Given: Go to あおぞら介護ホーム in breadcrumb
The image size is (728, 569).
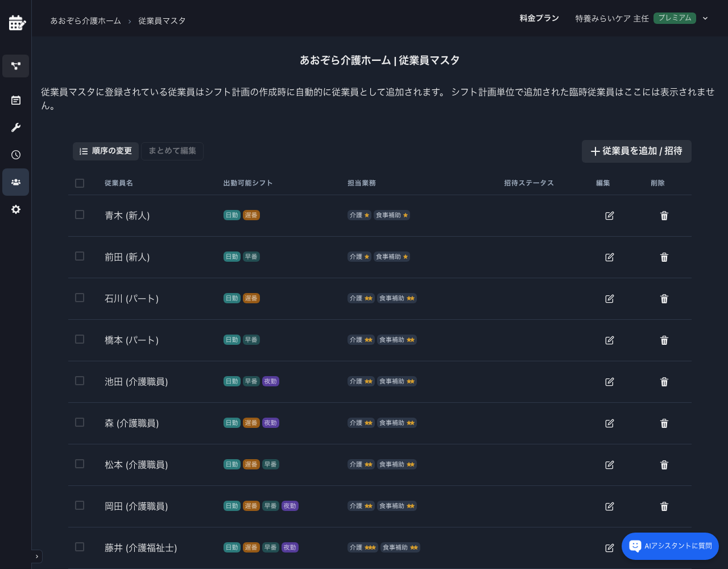Looking at the screenshot, I should click(x=85, y=20).
